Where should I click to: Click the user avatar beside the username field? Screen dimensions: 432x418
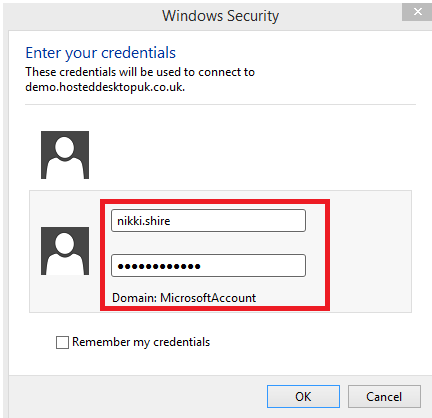tap(65, 251)
